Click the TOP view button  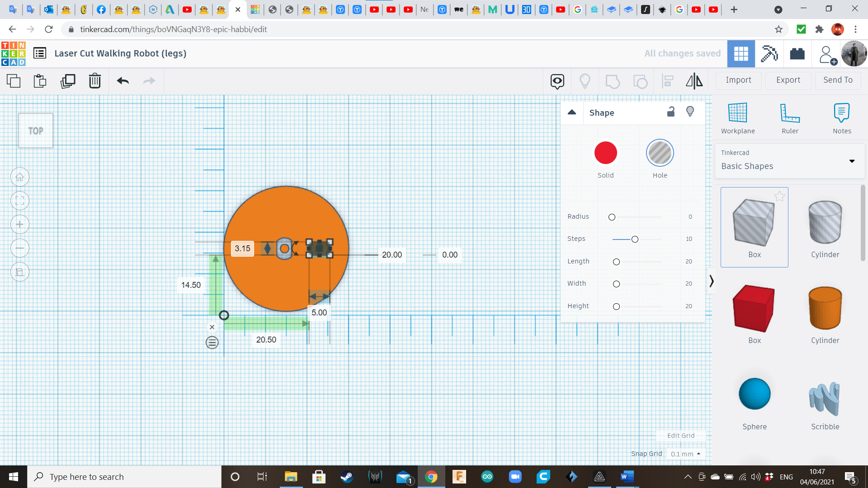pos(35,131)
